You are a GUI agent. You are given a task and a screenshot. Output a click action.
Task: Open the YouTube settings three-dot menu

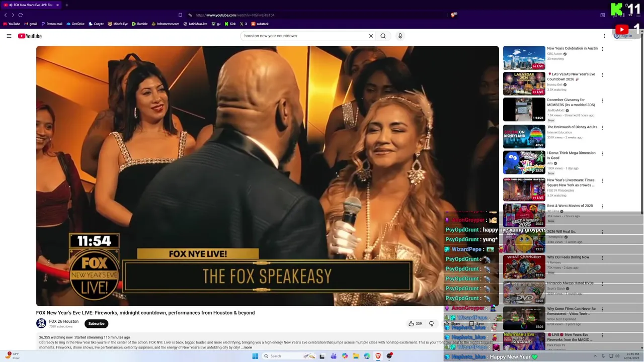coord(604,36)
